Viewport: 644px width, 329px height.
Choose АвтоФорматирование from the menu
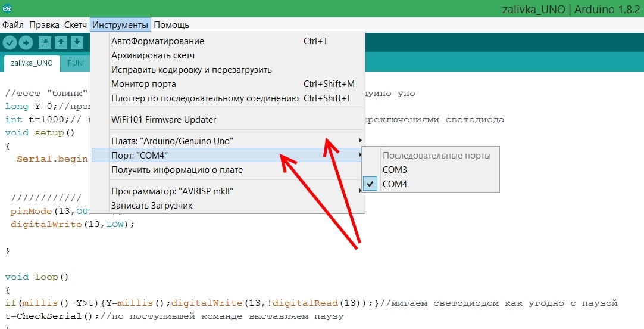tap(158, 41)
